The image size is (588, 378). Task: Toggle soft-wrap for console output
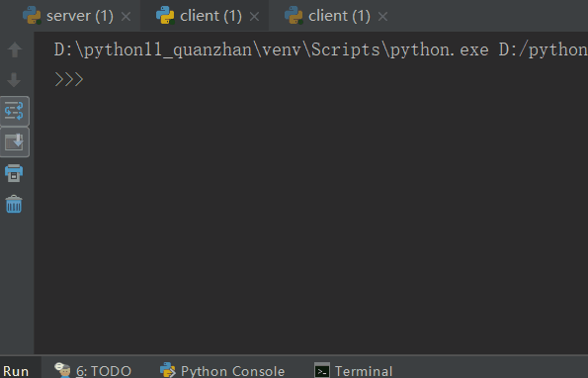click(14, 111)
